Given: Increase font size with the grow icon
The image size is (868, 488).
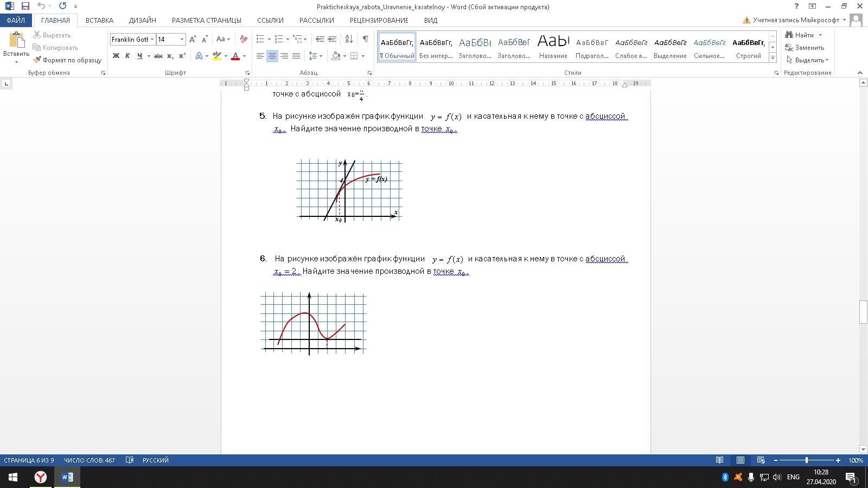Looking at the screenshot, I should coord(193,39).
